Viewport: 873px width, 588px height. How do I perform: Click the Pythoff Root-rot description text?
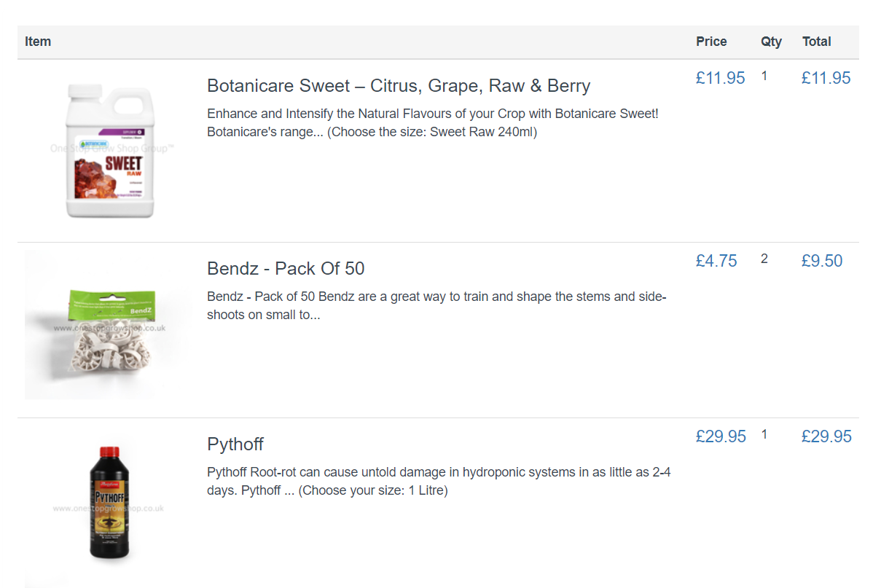point(438,481)
